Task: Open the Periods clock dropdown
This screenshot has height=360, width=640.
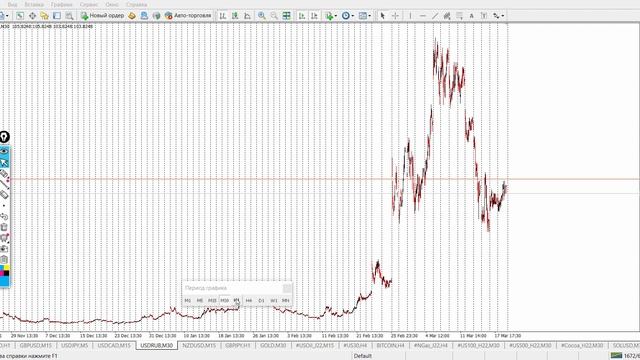Action: [347, 16]
